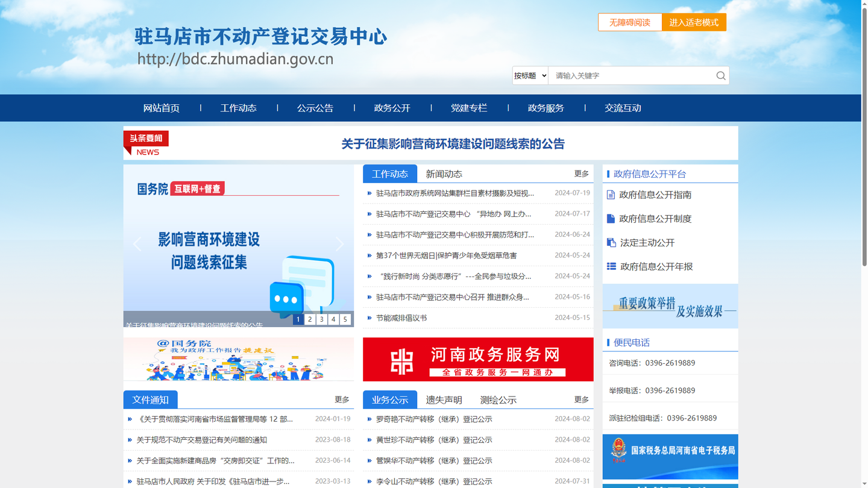
Task: Click 无障碍阅读 button
Action: pyautogui.click(x=630, y=22)
